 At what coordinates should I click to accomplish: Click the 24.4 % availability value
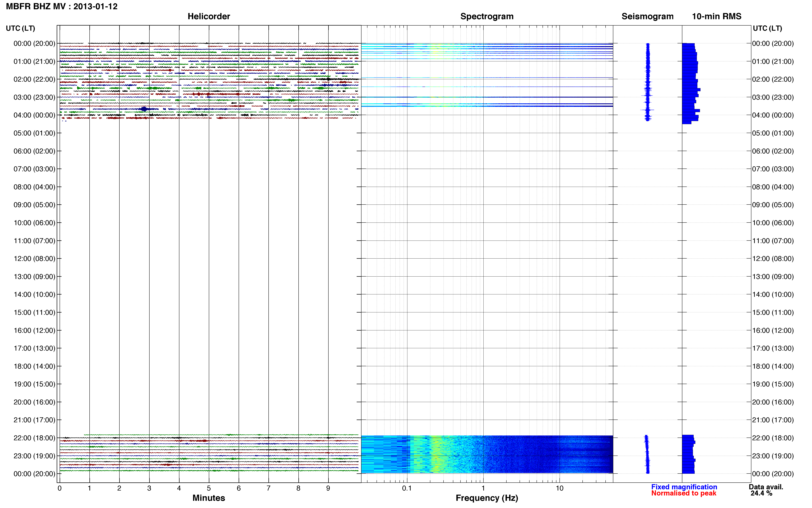tap(761, 493)
